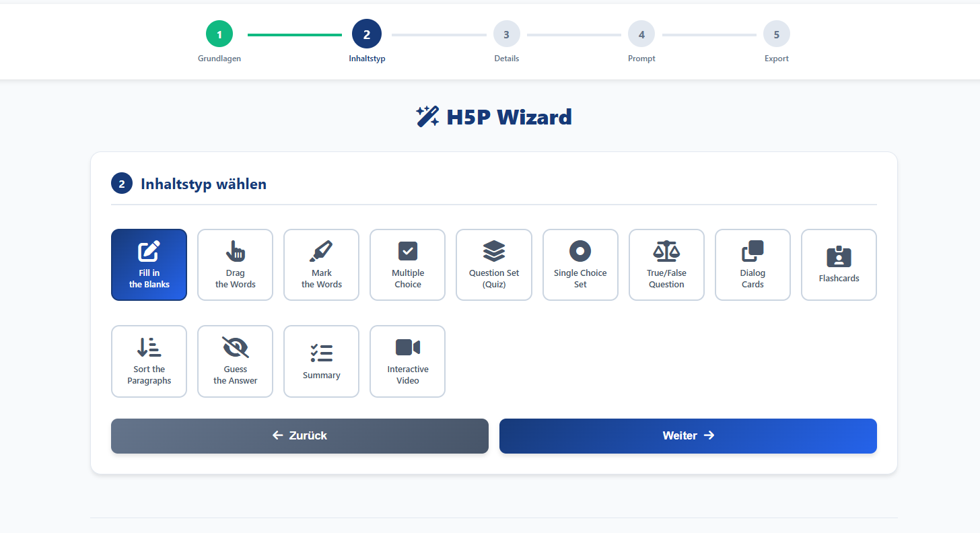Choose the Drag the Words tile

click(235, 264)
